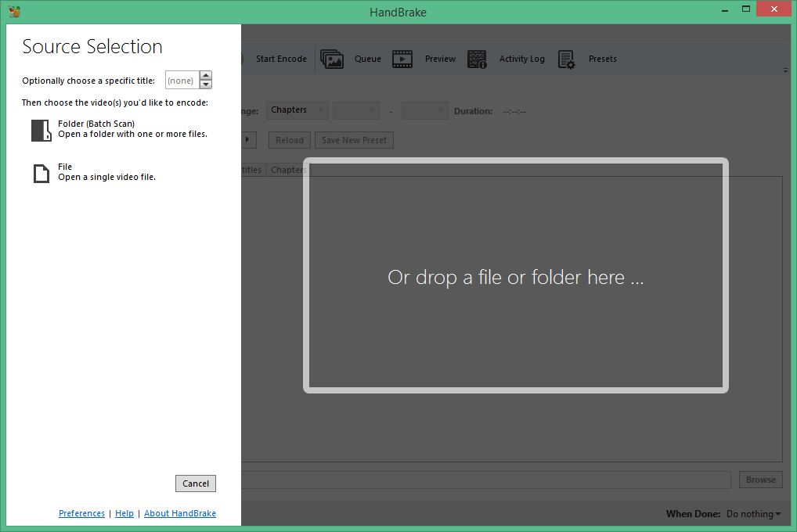797x532 pixels.
Task: Select 'Open a single video file.' text
Action: [106, 177]
